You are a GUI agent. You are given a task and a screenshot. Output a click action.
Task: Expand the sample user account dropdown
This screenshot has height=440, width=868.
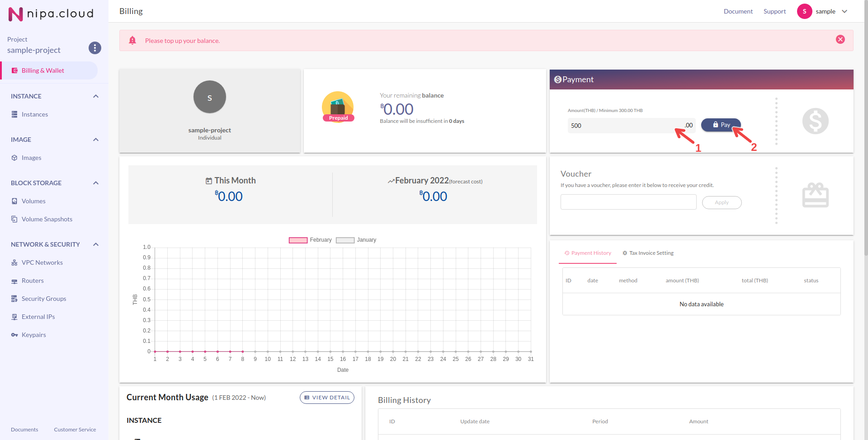(844, 11)
